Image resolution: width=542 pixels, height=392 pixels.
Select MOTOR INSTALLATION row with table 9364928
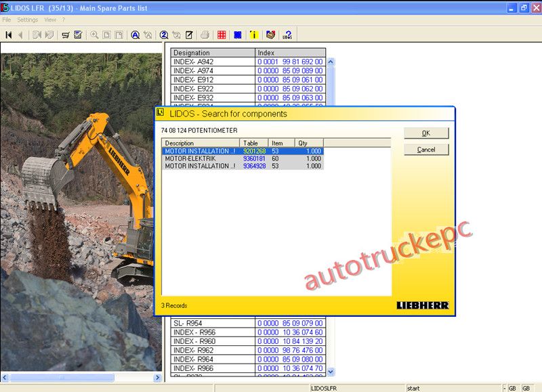[243, 166]
